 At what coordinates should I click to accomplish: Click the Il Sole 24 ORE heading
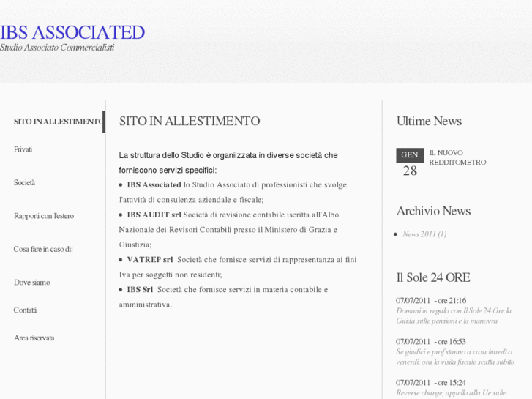(x=433, y=277)
